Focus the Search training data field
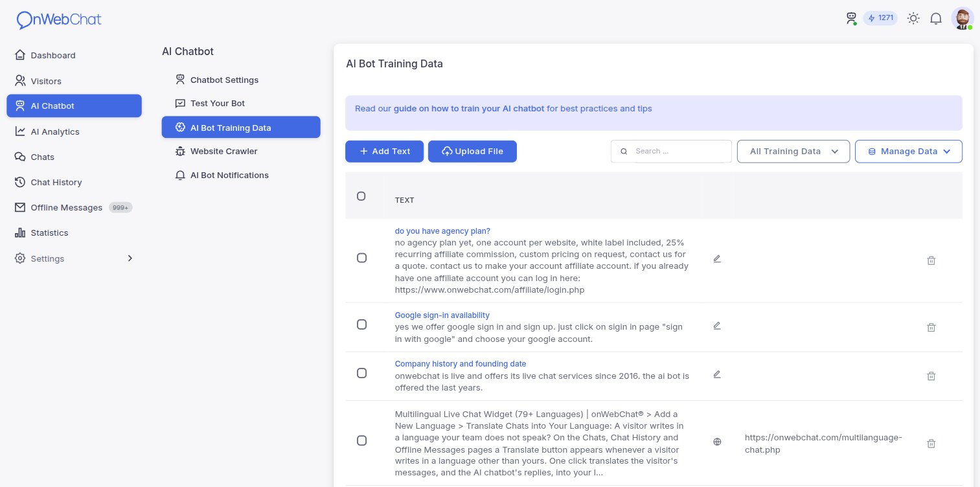This screenshot has width=980, height=487. pos(671,151)
